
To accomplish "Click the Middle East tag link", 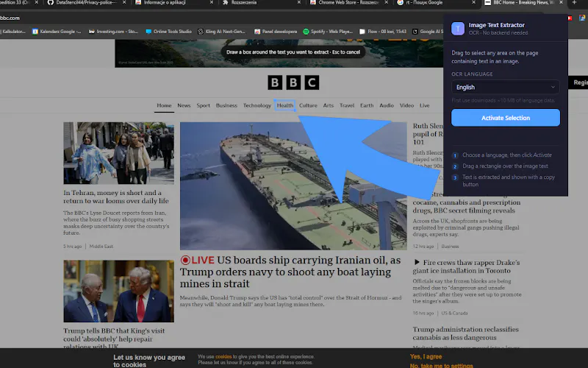I will [101, 247].
